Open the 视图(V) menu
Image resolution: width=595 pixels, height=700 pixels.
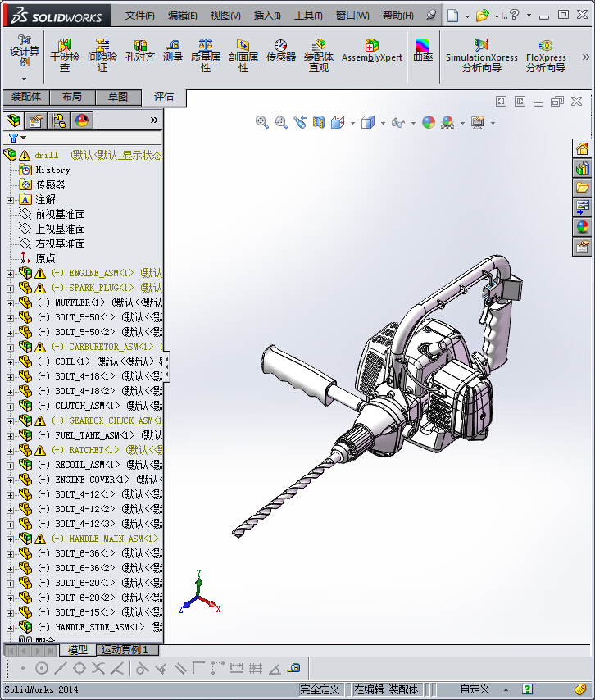[x=225, y=16]
